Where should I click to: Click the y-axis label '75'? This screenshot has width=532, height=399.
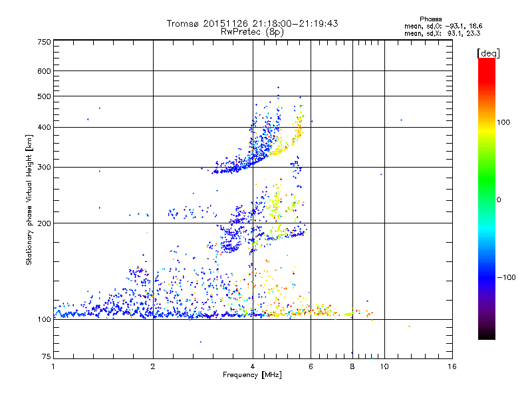[x=47, y=356]
